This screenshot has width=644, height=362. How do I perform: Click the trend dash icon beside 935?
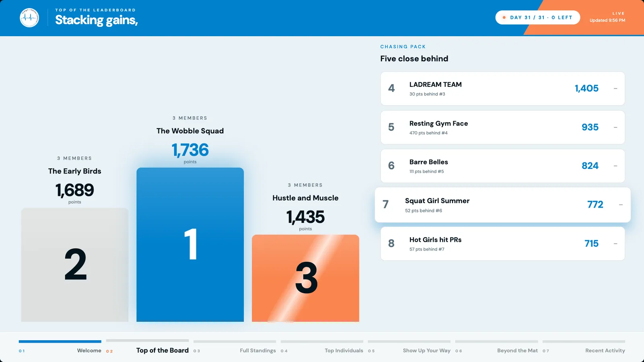[x=615, y=128]
